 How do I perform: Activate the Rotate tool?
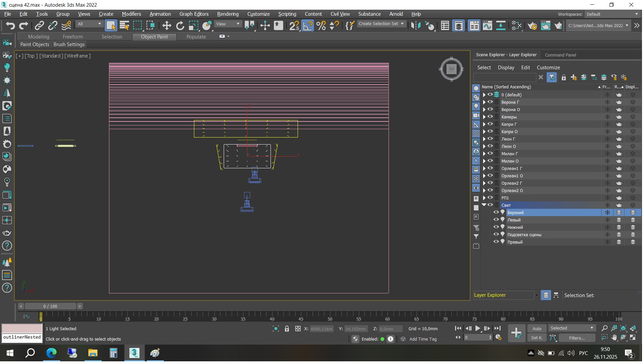180,26
